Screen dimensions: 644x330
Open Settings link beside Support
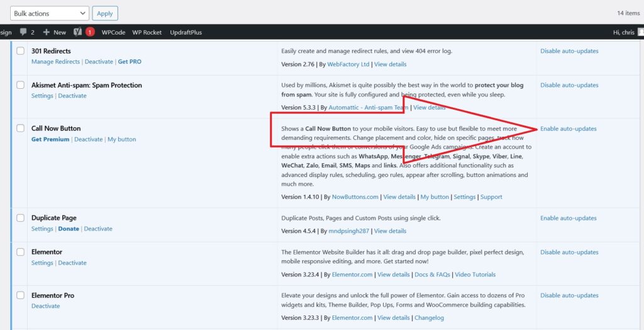click(x=465, y=196)
